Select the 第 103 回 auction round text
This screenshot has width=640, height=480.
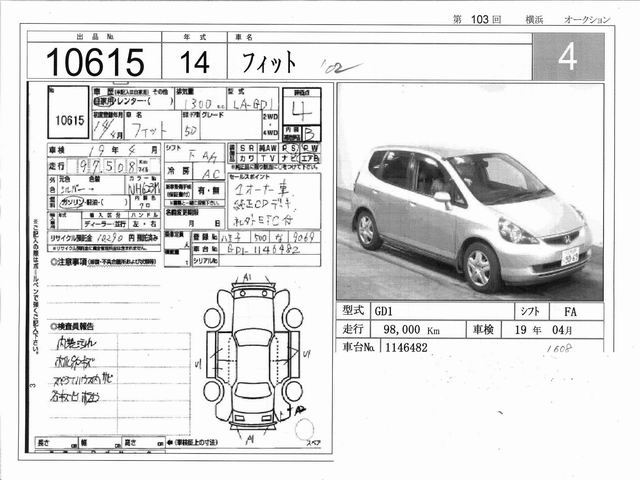pos(477,19)
